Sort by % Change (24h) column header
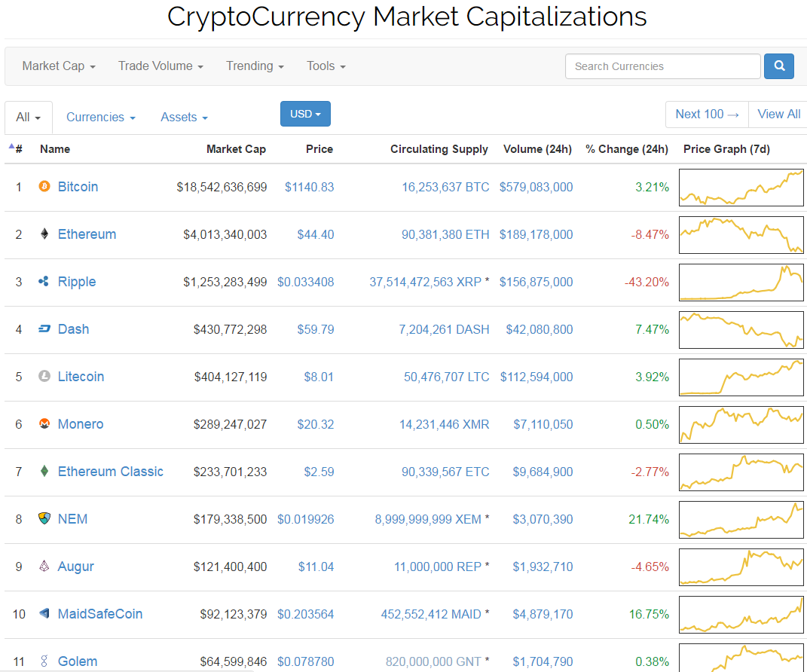This screenshot has width=807, height=672. point(627,149)
